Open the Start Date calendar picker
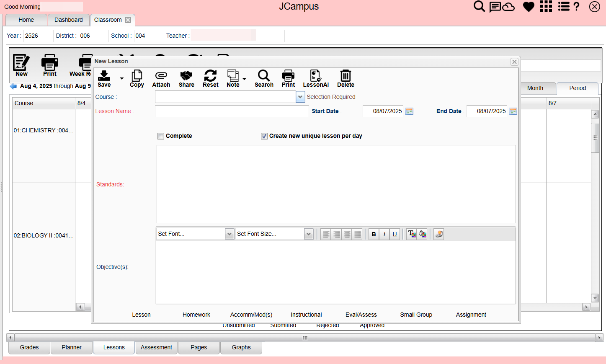Image resolution: width=606 pixels, height=364 pixels. (x=410, y=111)
